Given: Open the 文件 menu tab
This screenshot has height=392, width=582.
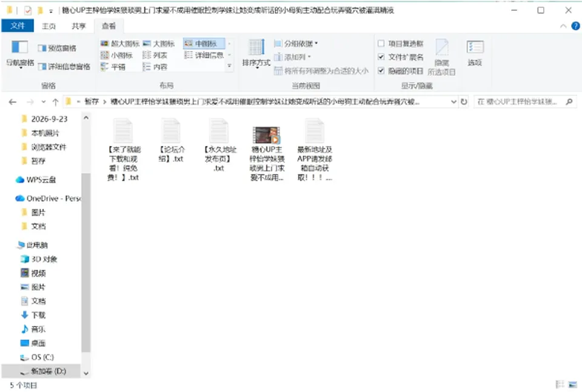Looking at the screenshot, I should pos(18,25).
